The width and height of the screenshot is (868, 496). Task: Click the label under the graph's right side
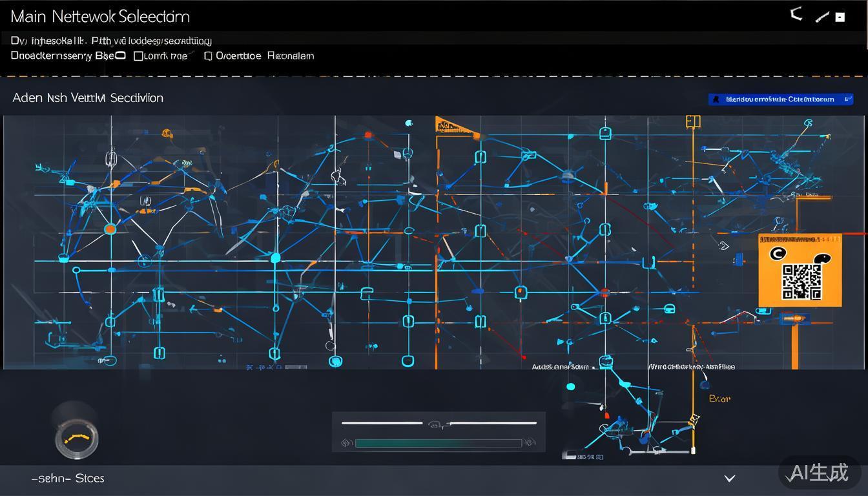[x=691, y=367]
